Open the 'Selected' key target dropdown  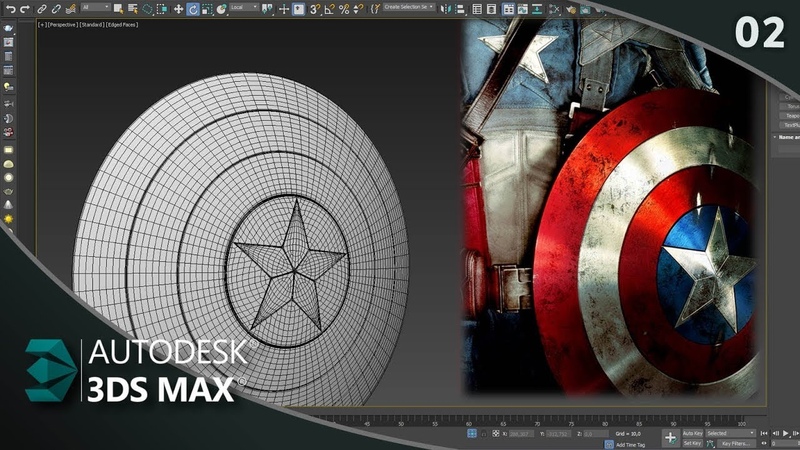pos(731,433)
